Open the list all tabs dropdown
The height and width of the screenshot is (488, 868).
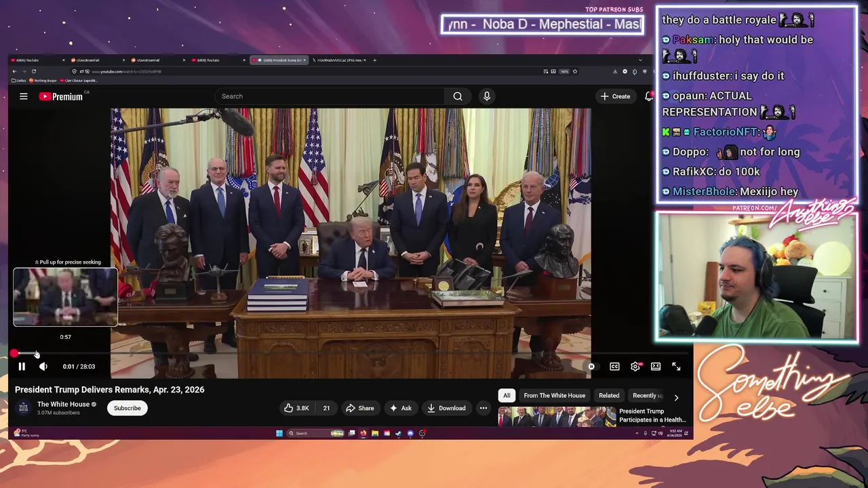[x=641, y=60]
